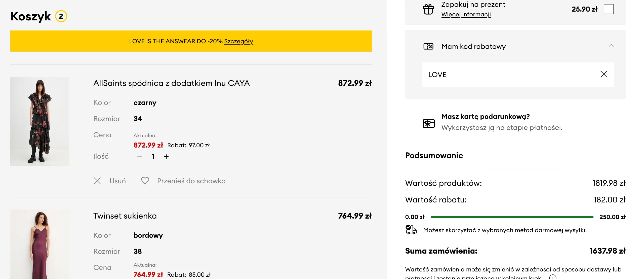
Task: Open Szczegóły link in yellow banner
Action: (238, 41)
